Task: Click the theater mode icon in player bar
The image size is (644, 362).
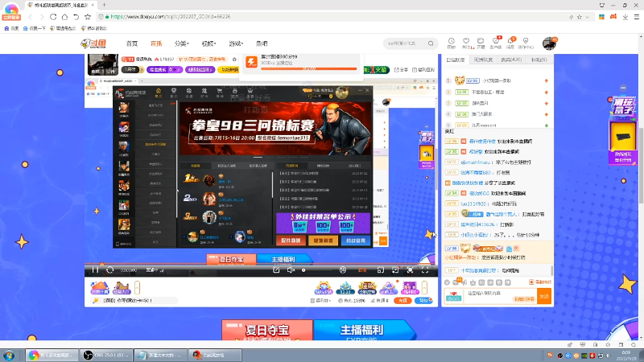Action: pos(395,270)
